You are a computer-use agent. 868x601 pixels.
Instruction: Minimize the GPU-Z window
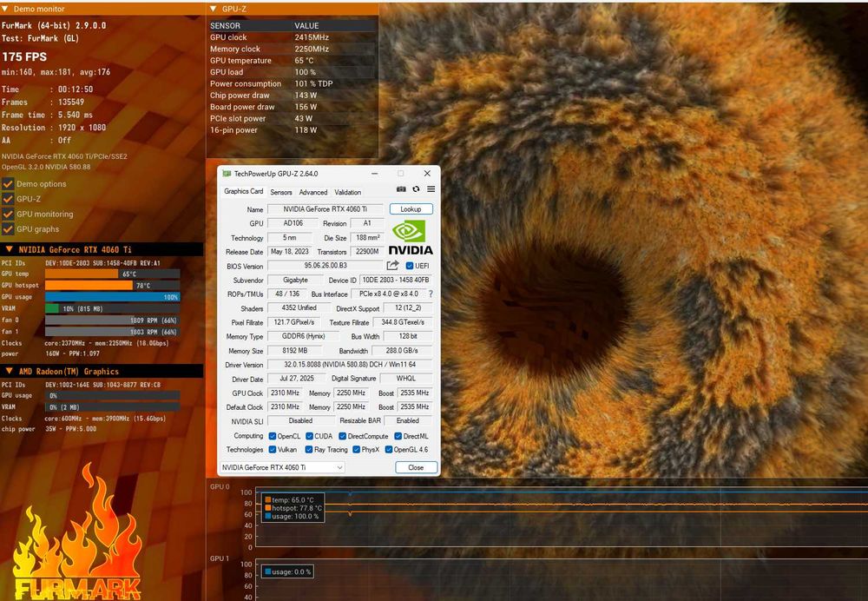(375, 174)
